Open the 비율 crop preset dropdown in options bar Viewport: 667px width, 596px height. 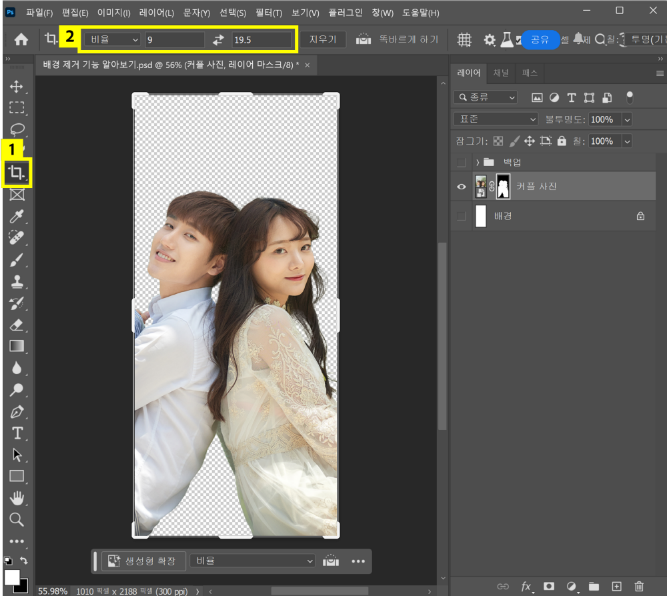click(x=112, y=40)
